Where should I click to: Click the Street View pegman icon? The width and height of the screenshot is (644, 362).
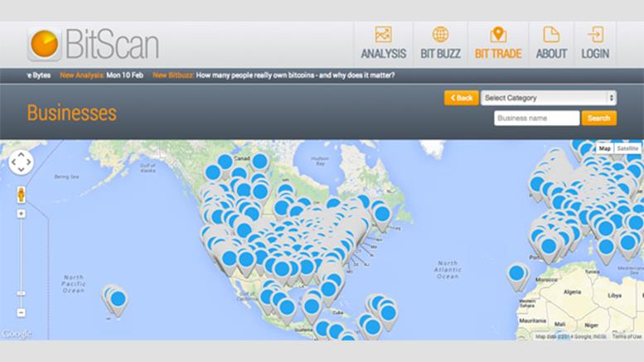point(21,195)
